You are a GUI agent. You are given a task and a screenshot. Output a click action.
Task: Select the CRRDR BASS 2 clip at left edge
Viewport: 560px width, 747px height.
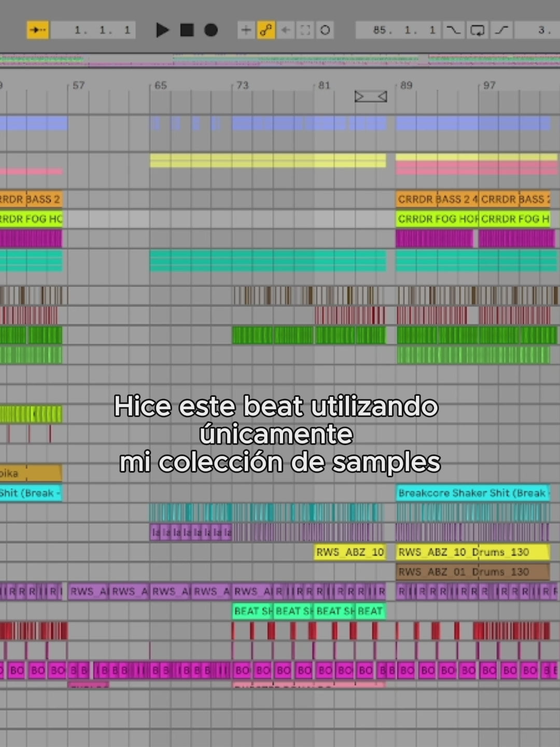(x=31, y=199)
